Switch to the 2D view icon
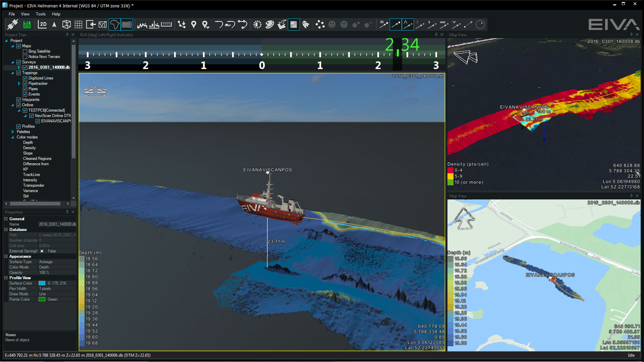 42,24
